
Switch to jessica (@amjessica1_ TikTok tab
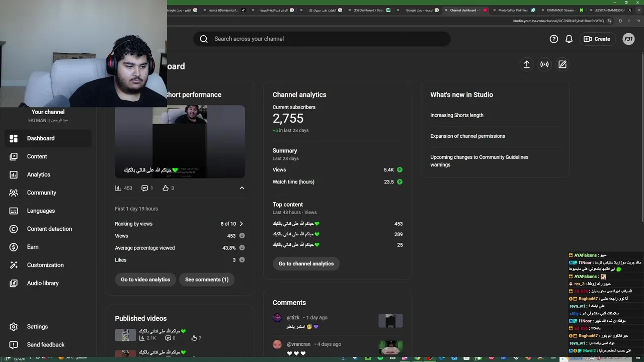tap(225, 10)
